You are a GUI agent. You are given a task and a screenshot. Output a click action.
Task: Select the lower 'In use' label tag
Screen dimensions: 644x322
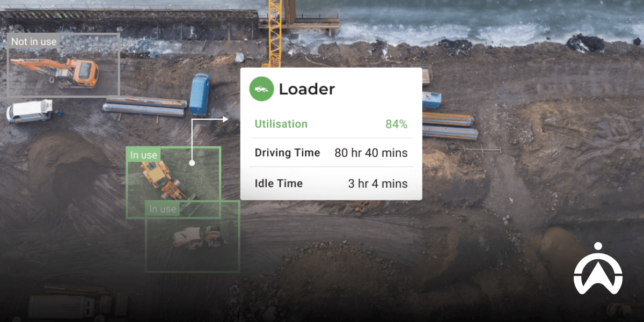163,209
